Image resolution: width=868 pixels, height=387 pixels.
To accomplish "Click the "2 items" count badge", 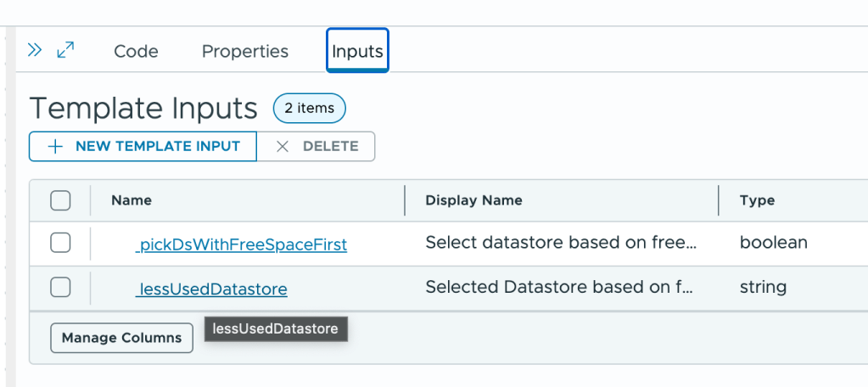I will (309, 109).
